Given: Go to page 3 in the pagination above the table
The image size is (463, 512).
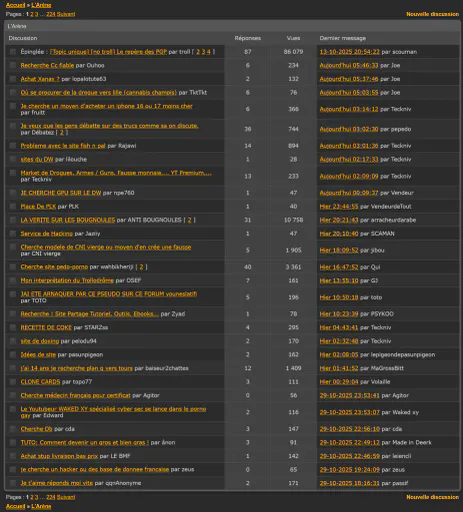Looking at the screenshot, I should [36, 14].
